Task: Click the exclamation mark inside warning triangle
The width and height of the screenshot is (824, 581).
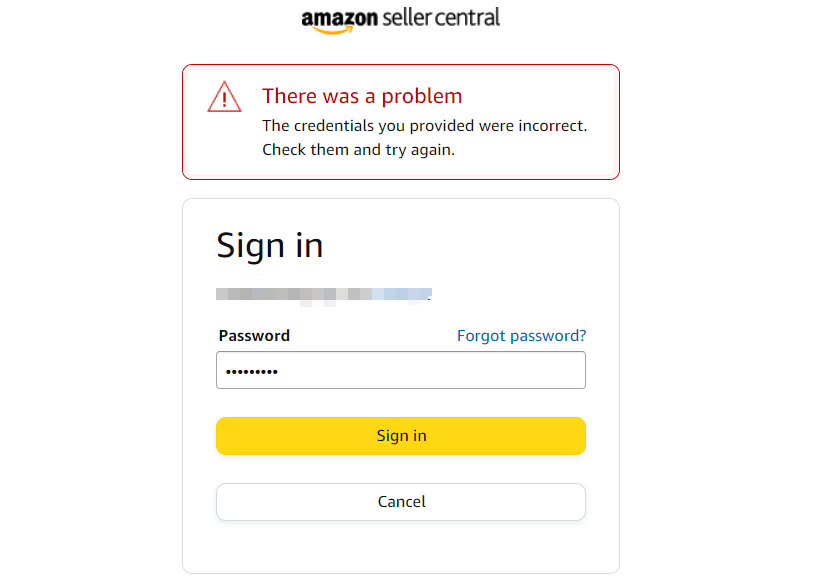Action: 225,99
